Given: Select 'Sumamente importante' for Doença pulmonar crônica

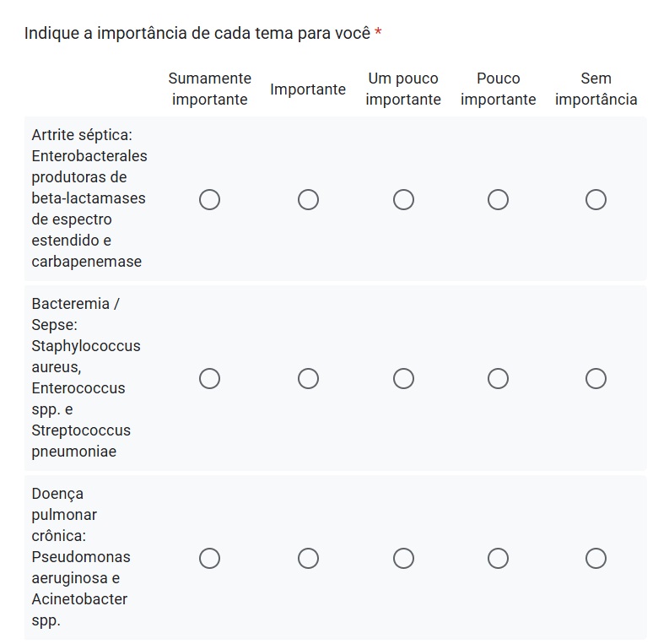Looking at the screenshot, I should coord(209,559).
